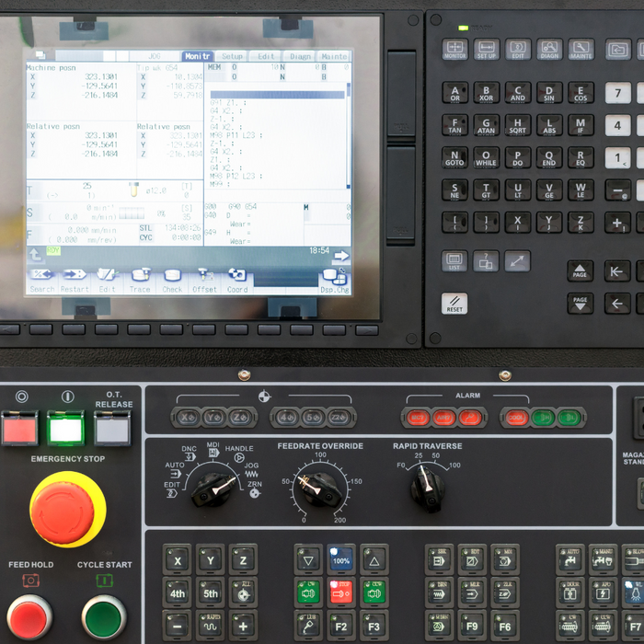Push the LUB lubrication button
Image resolution: width=644 pixels, height=644 pixels.
pos(308,625)
